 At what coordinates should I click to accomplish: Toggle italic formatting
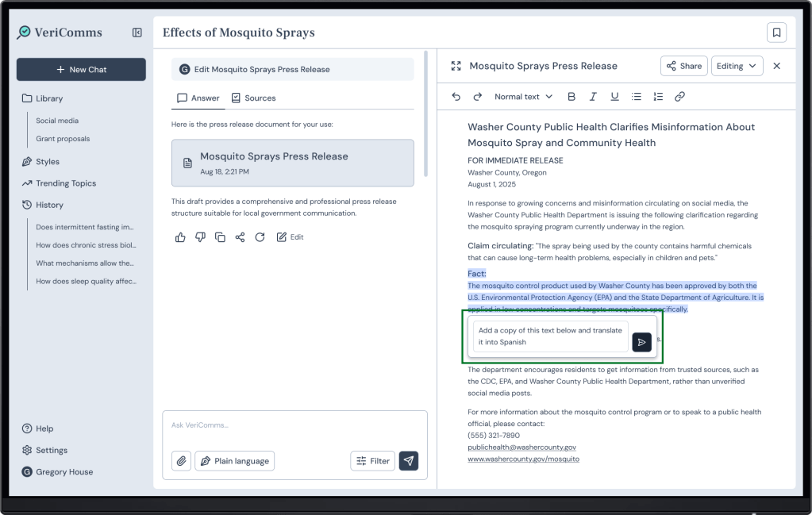(592, 97)
